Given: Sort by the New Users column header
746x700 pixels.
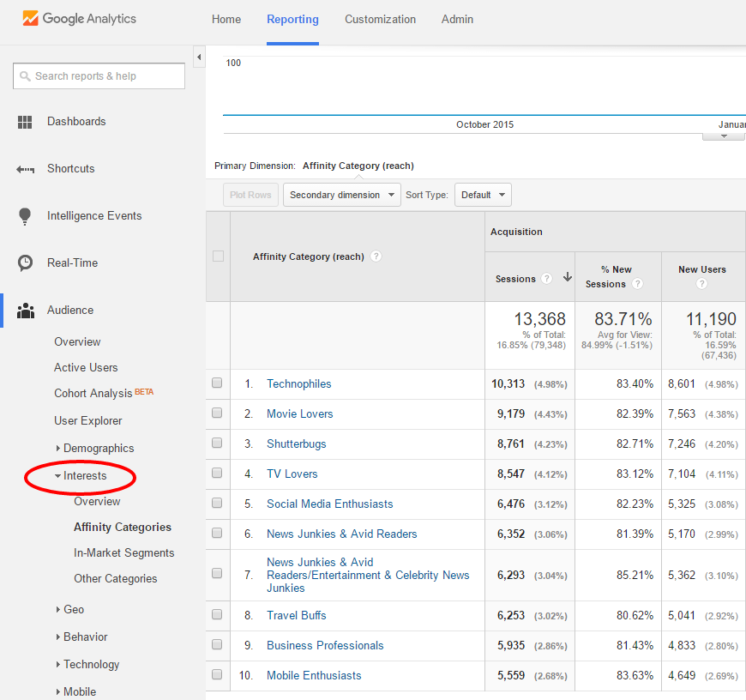Looking at the screenshot, I should point(701,270).
